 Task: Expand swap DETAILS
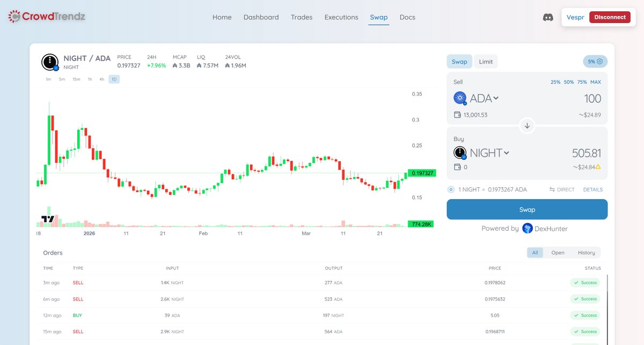tap(593, 189)
